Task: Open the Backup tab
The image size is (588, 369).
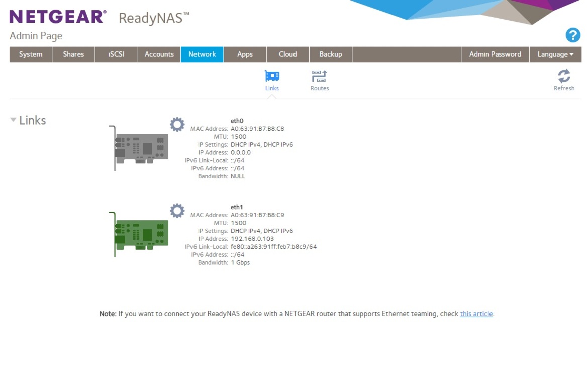Action: [x=330, y=54]
